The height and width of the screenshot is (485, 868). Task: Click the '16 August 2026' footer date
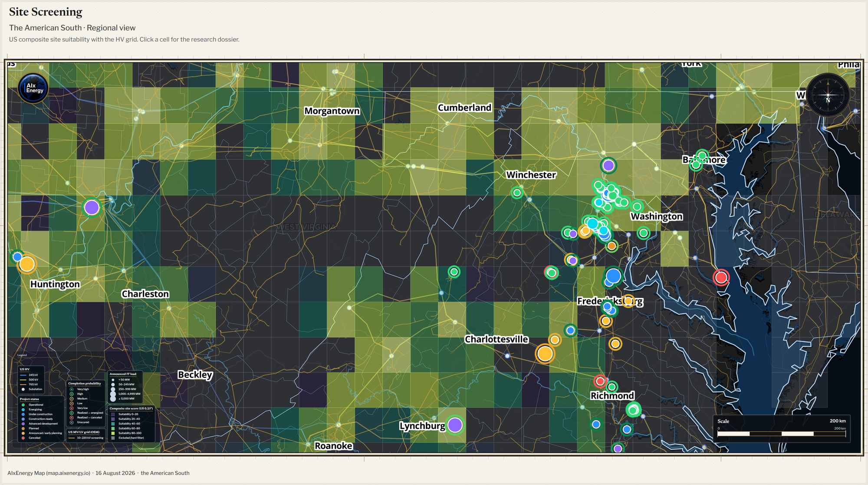[x=115, y=473]
